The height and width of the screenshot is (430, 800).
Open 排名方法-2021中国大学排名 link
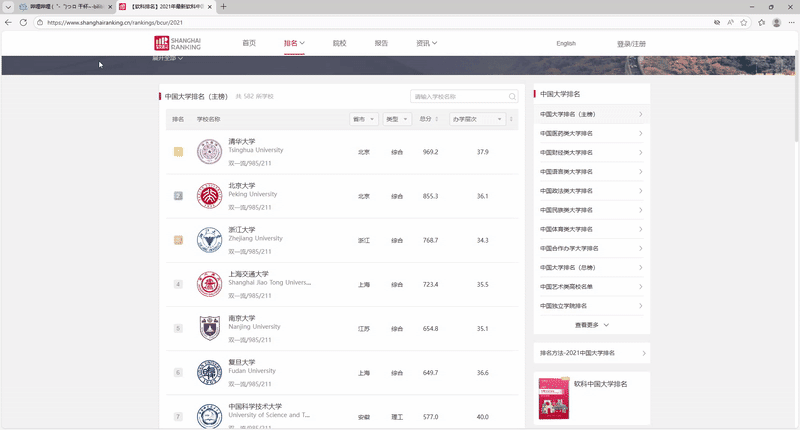[591, 353]
